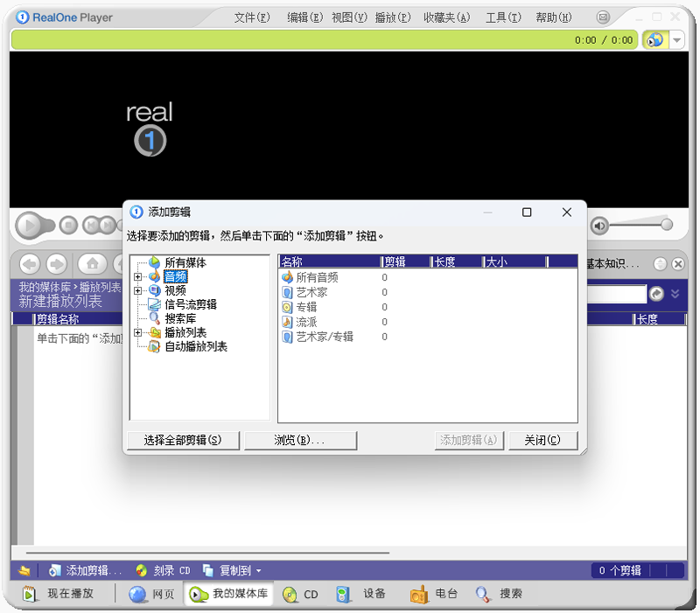This screenshot has height=613, width=700.
Task: Expand the double chevron beside the search field
Action: pyautogui.click(x=675, y=294)
